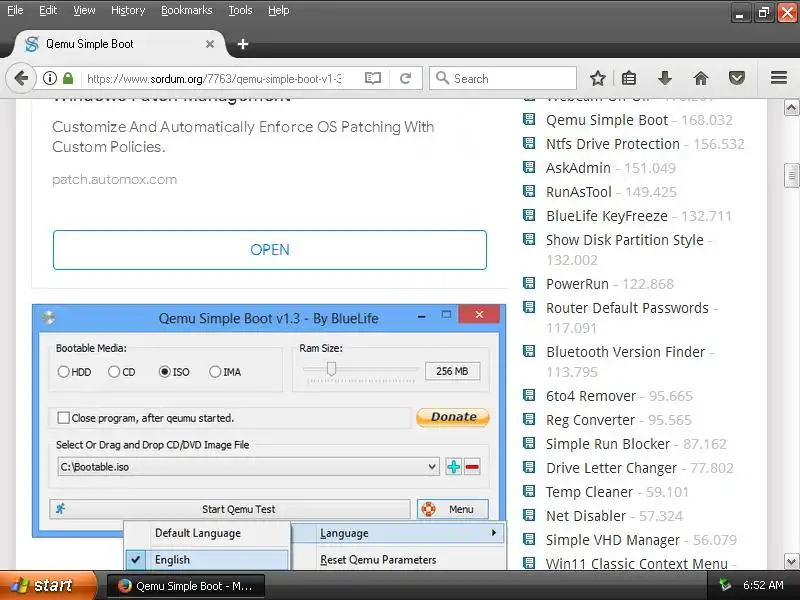This screenshot has height=600, width=800.
Task: Open the Downloads arrow icon
Action: 664,79
